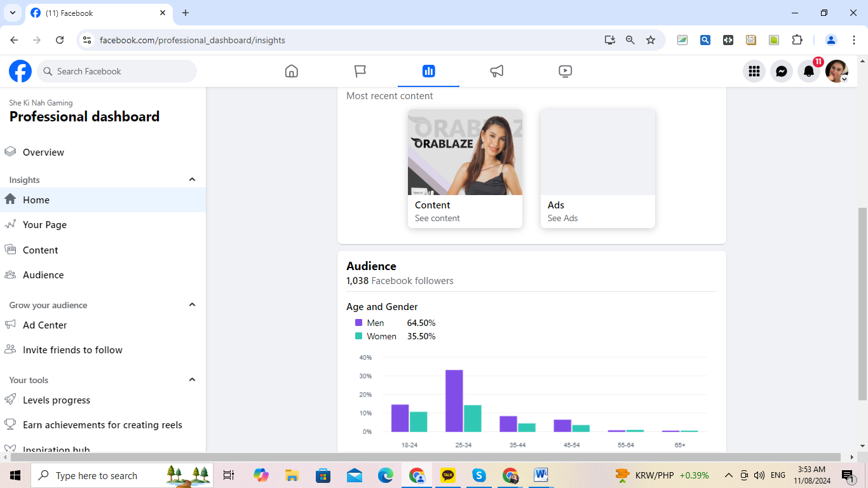Click the See Ads link
This screenshot has width=868, height=488.
tap(563, 219)
